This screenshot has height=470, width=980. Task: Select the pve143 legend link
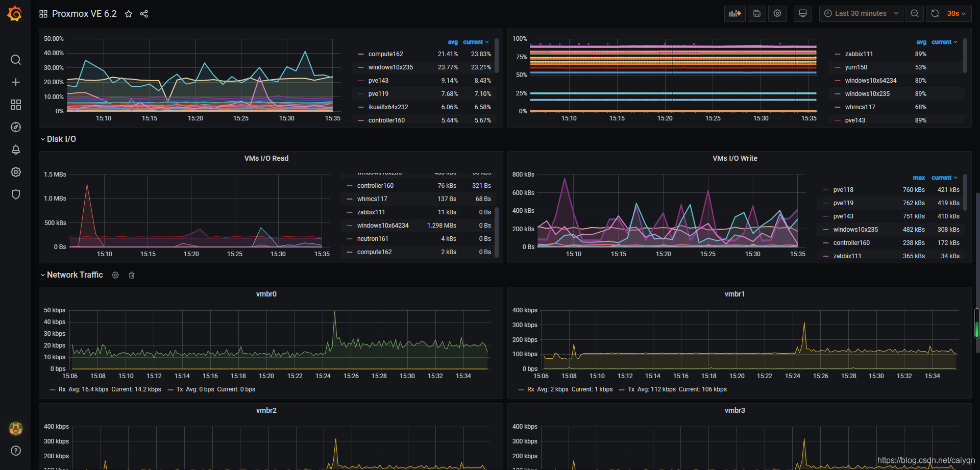click(x=378, y=80)
